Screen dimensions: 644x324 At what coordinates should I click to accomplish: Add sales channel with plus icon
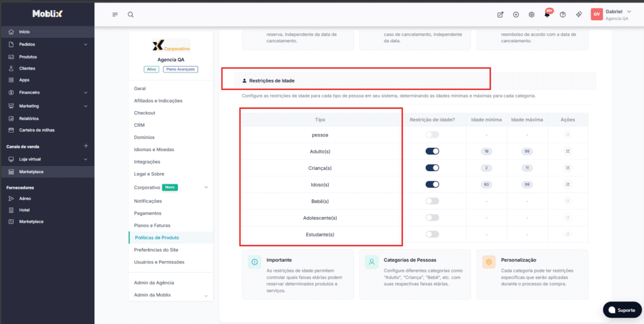tap(86, 146)
